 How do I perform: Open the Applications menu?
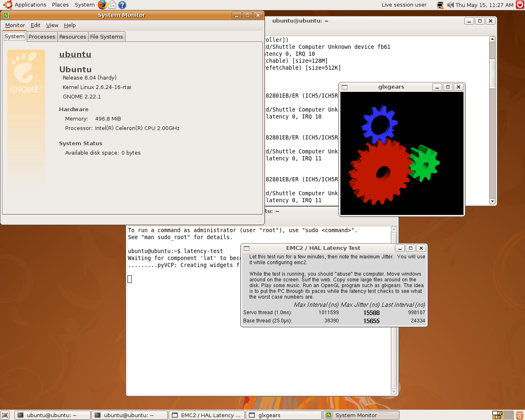coord(25,5)
